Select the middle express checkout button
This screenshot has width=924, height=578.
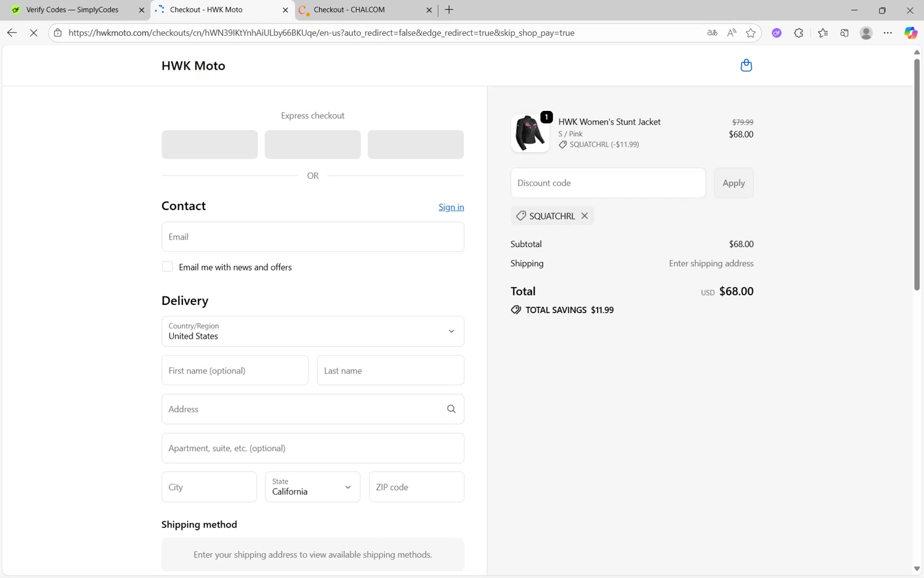pyautogui.click(x=313, y=144)
